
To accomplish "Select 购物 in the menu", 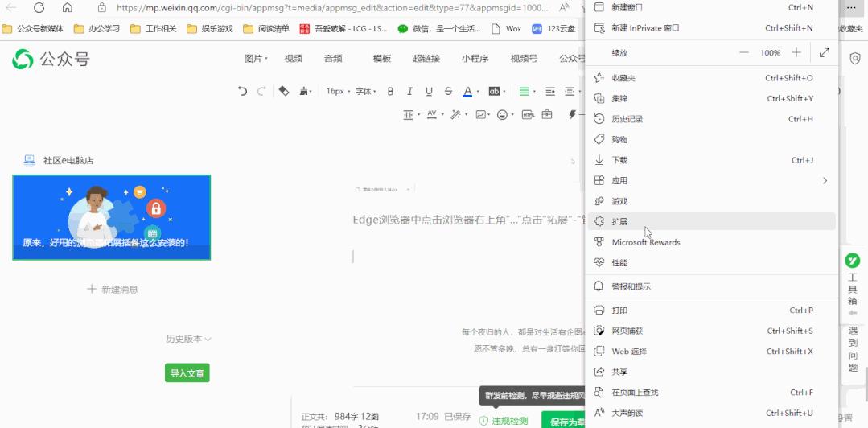I will [x=711, y=139].
